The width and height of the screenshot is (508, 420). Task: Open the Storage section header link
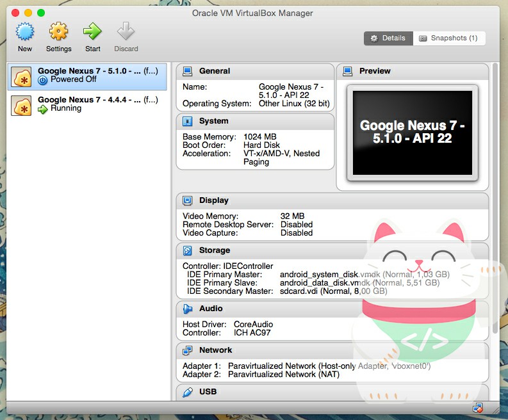coord(215,250)
